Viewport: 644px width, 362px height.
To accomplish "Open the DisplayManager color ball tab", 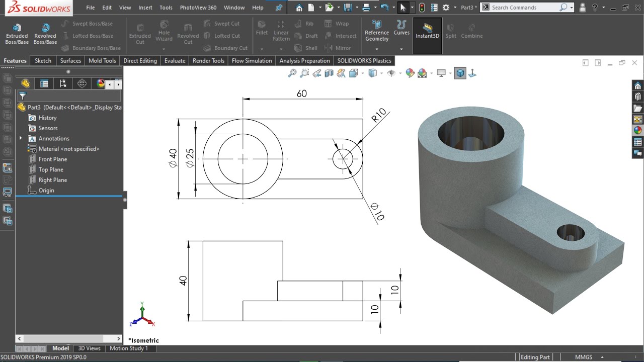I will 100,83.
